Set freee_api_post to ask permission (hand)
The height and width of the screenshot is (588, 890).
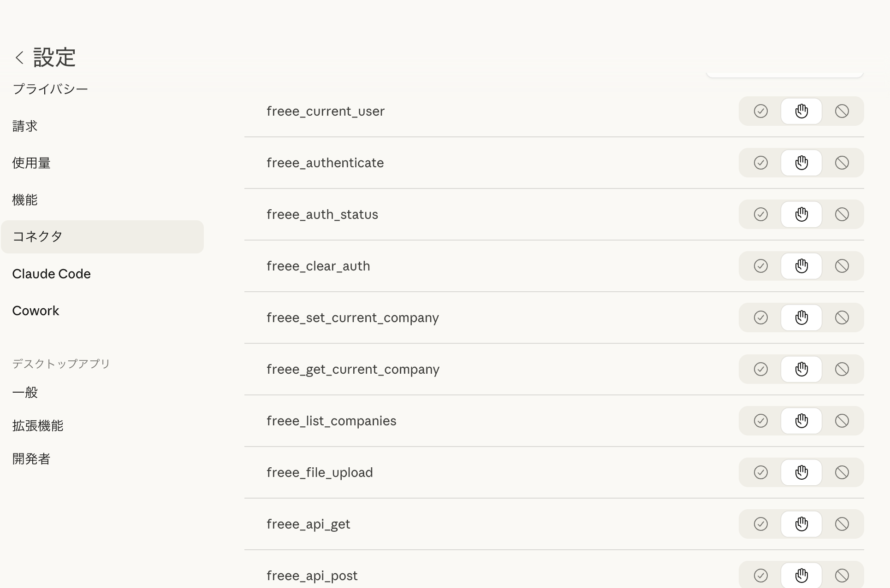click(801, 575)
